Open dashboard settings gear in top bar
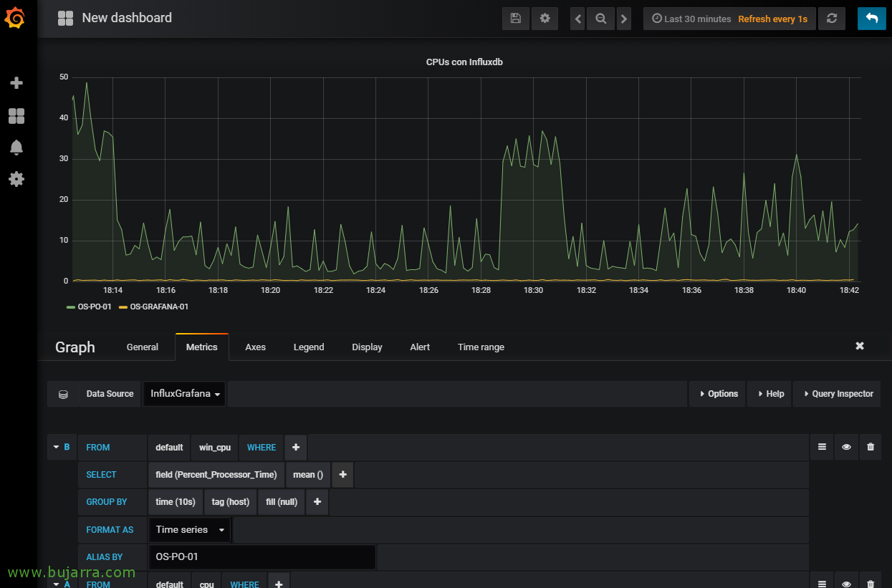Screen dimensions: 892x588 click(x=545, y=19)
